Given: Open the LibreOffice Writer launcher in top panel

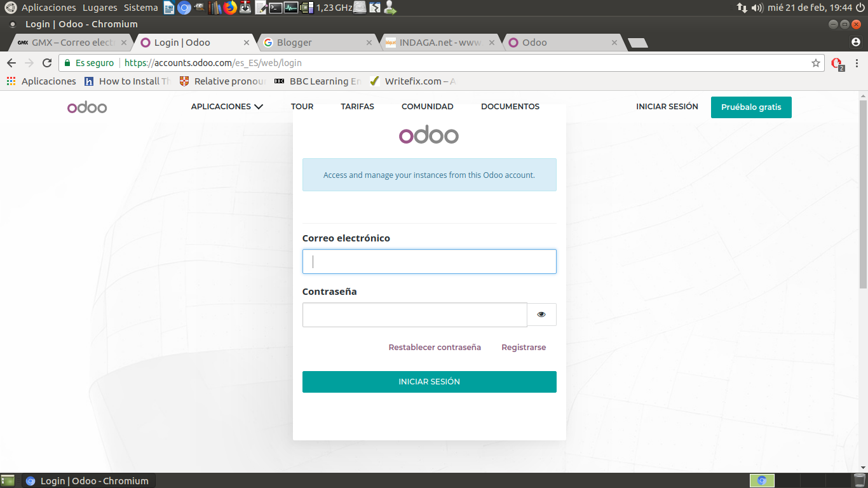Looking at the screenshot, I should click(169, 8).
